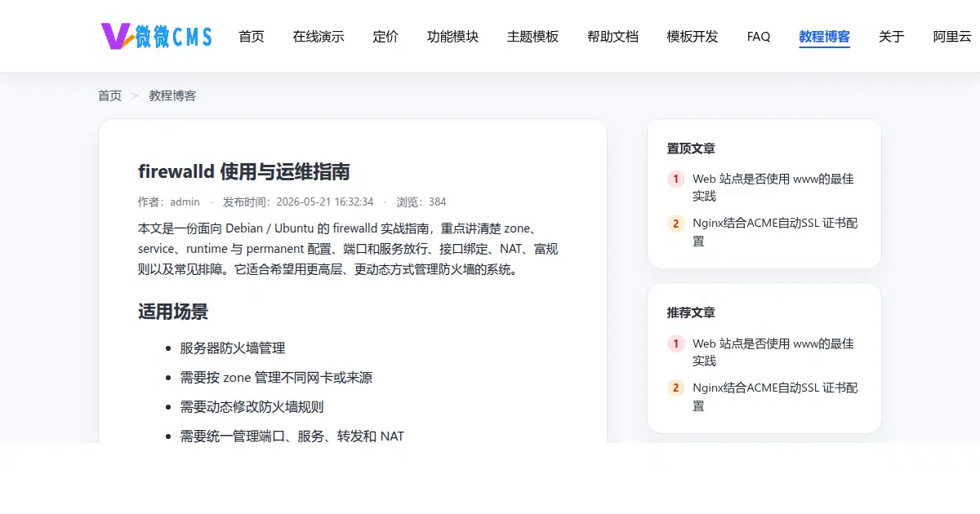980x514 pixels.
Task: Go to 模板开发 nav item
Action: 693,36
